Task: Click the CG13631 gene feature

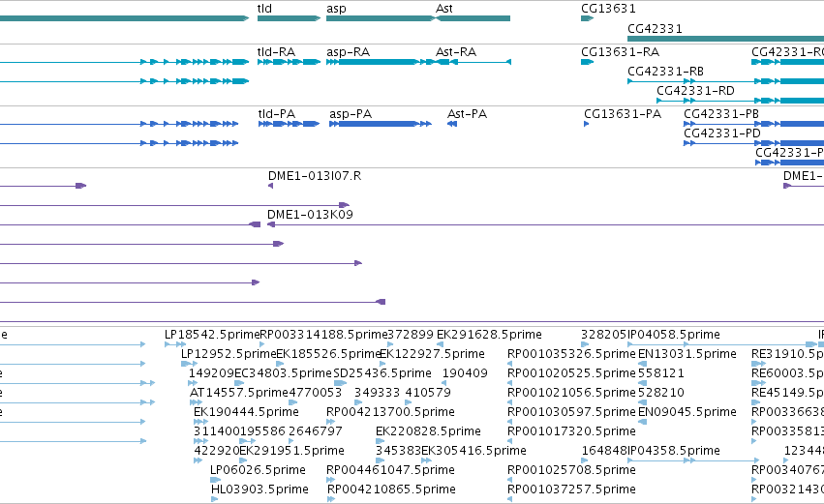Action: (x=587, y=18)
